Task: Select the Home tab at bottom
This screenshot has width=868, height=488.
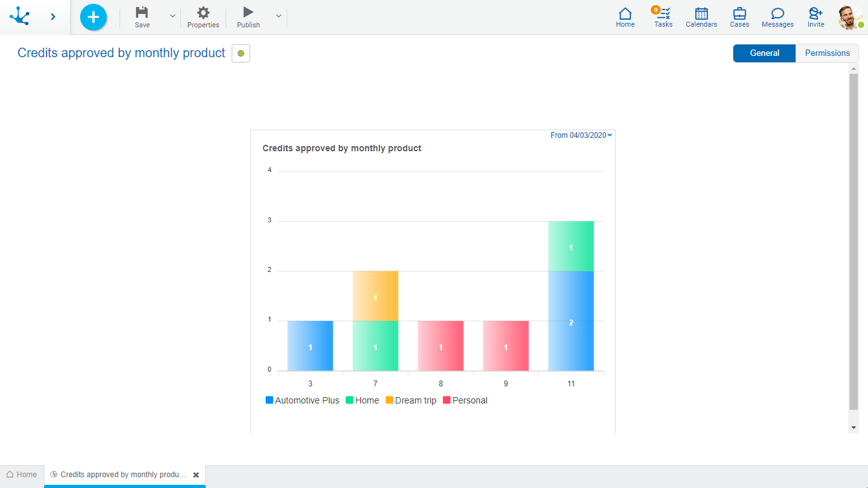Action: point(22,475)
